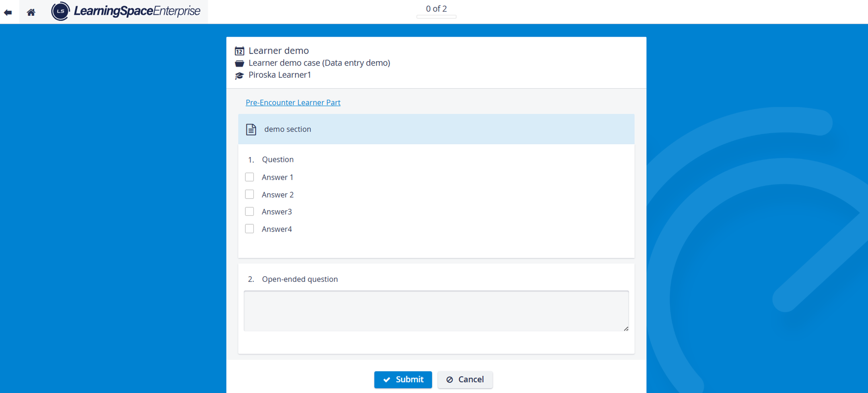Click the case folder icon
Screen dimensions: 868x393
(x=239, y=63)
